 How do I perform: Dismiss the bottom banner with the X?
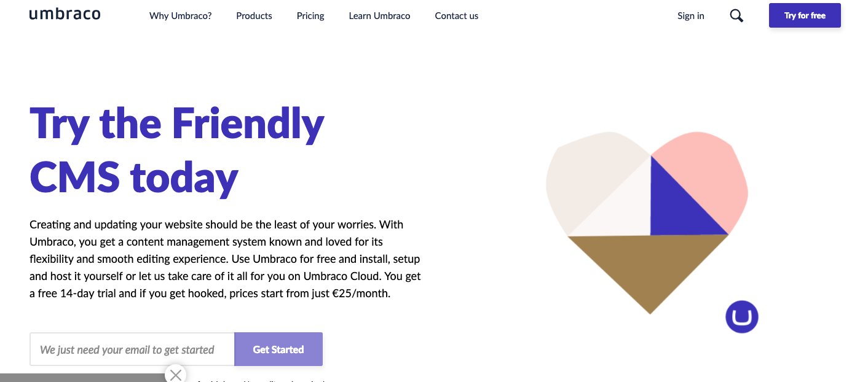pos(176,374)
